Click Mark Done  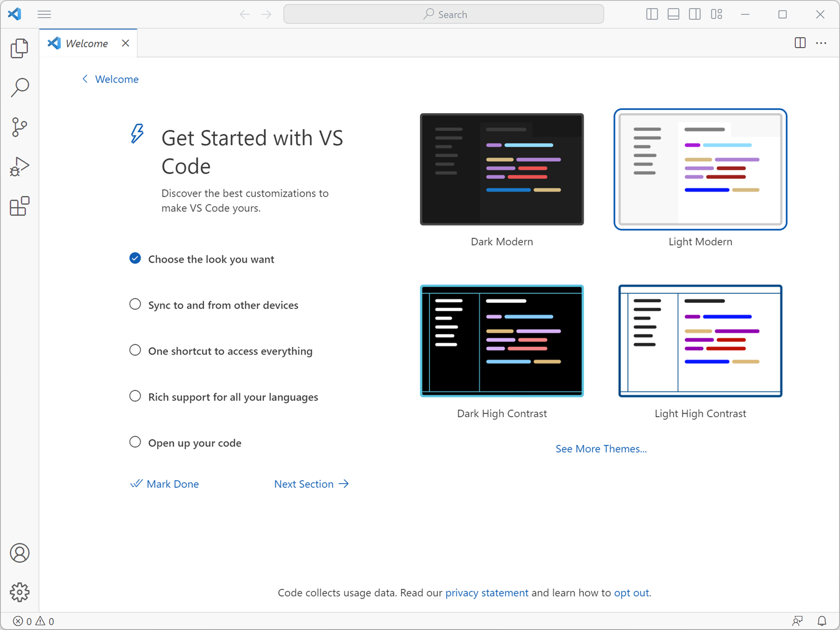(165, 484)
